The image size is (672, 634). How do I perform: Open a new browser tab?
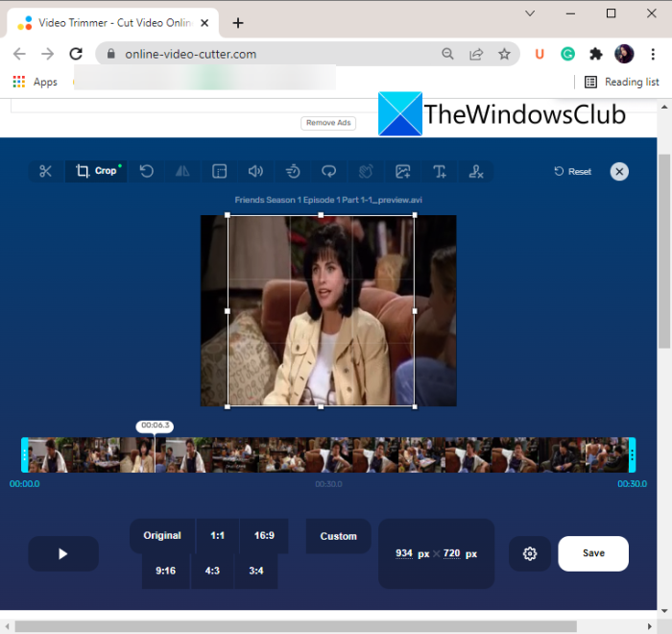[x=238, y=23]
